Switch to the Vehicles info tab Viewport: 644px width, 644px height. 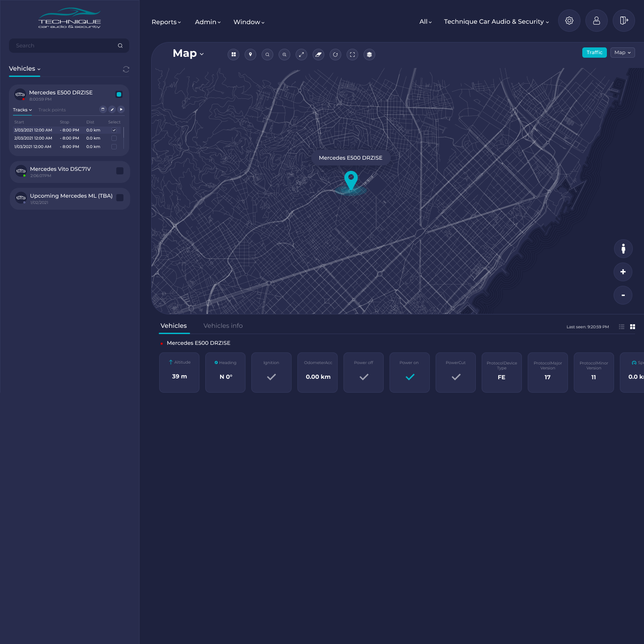(x=223, y=326)
